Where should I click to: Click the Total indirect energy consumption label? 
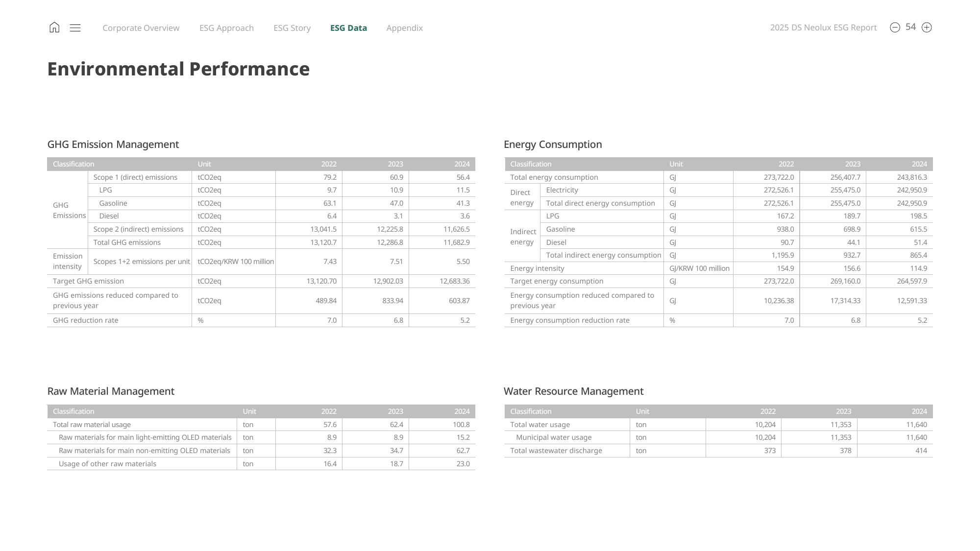coord(604,255)
